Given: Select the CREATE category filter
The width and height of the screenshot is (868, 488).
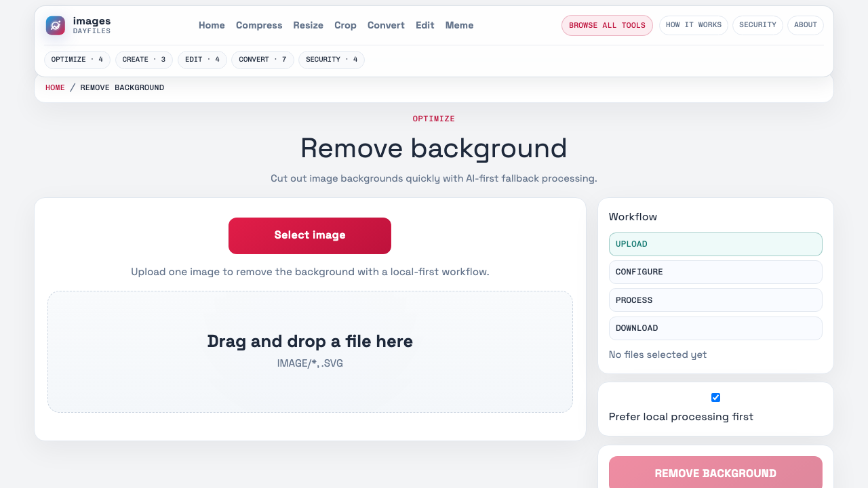Looking at the screenshot, I should click(144, 60).
